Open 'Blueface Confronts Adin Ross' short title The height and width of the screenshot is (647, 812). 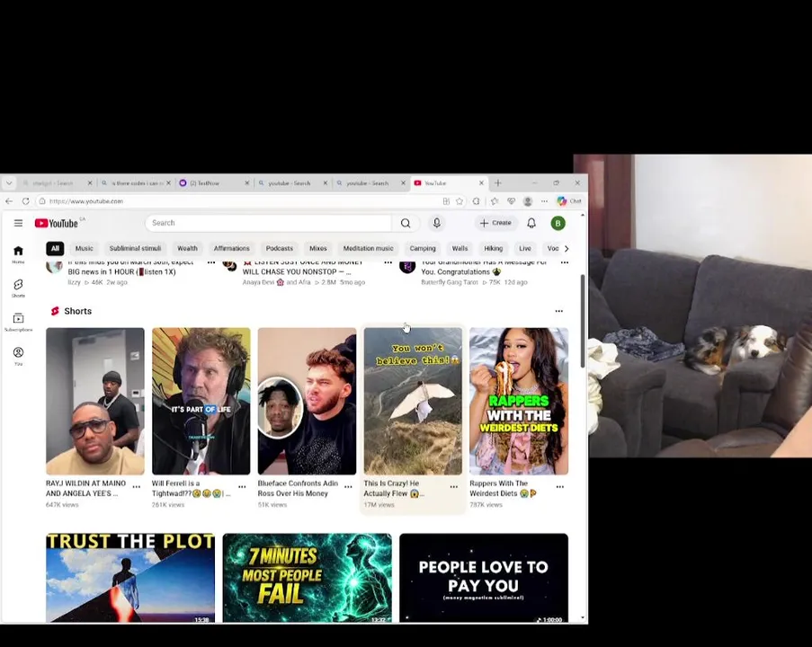pos(298,489)
